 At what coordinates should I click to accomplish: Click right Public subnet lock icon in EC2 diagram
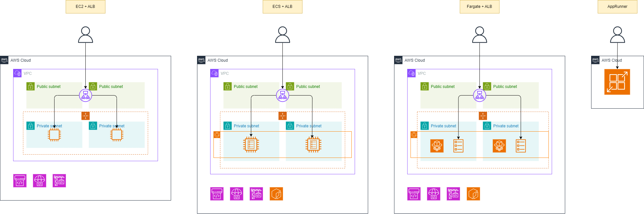pos(93,86)
